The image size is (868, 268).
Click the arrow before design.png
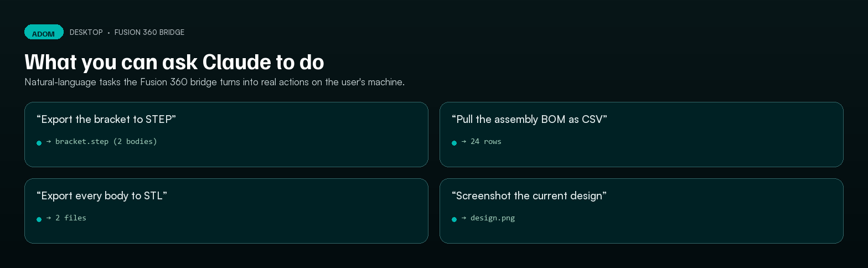pyautogui.click(x=464, y=218)
